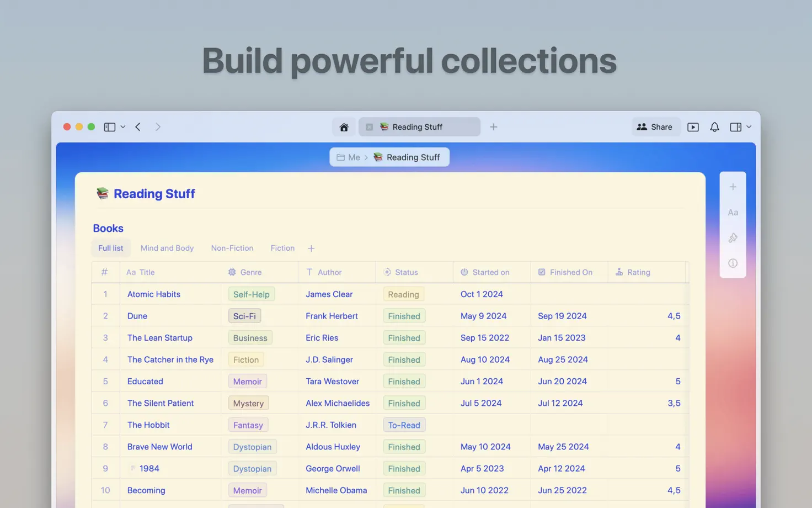Image resolution: width=812 pixels, height=508 pixels.
Task: Expand right panel options chevron
Action: tap(749, 127)
